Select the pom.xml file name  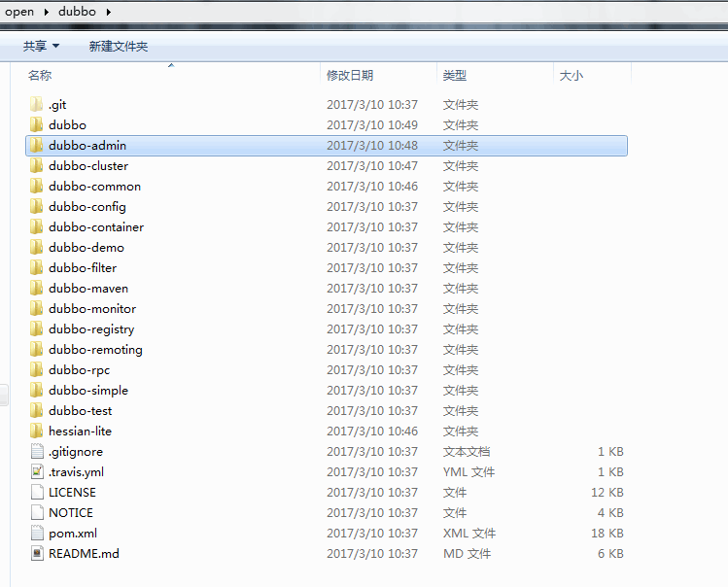tap(73, 534)
